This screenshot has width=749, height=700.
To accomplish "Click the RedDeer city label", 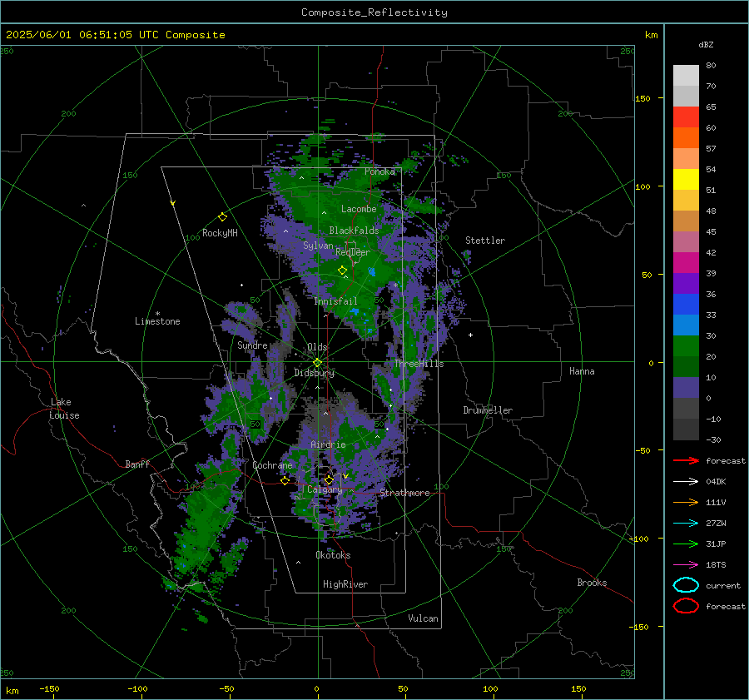I will tap(353, 252).
